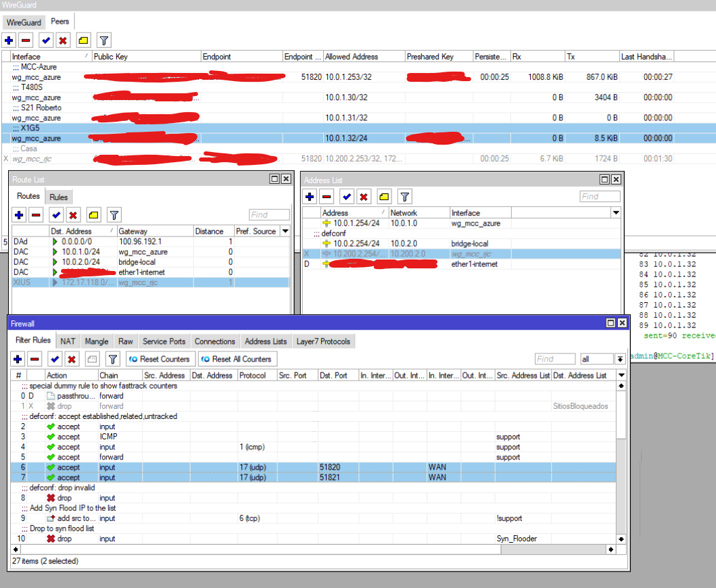
Task: Add a new WireGuard peer with the plus icon
Action: (x=9, y=40)
